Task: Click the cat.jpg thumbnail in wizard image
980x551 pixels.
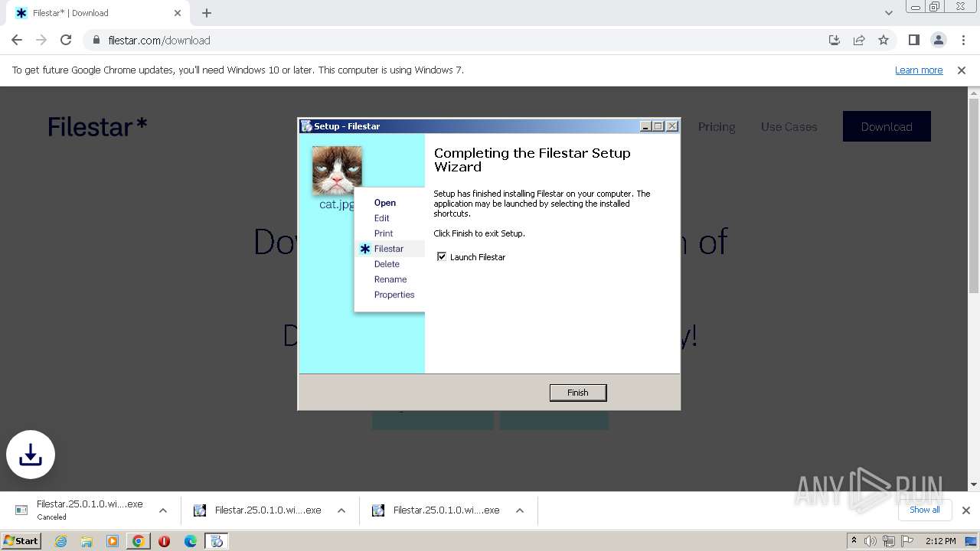Action: [x=337, y=171]
